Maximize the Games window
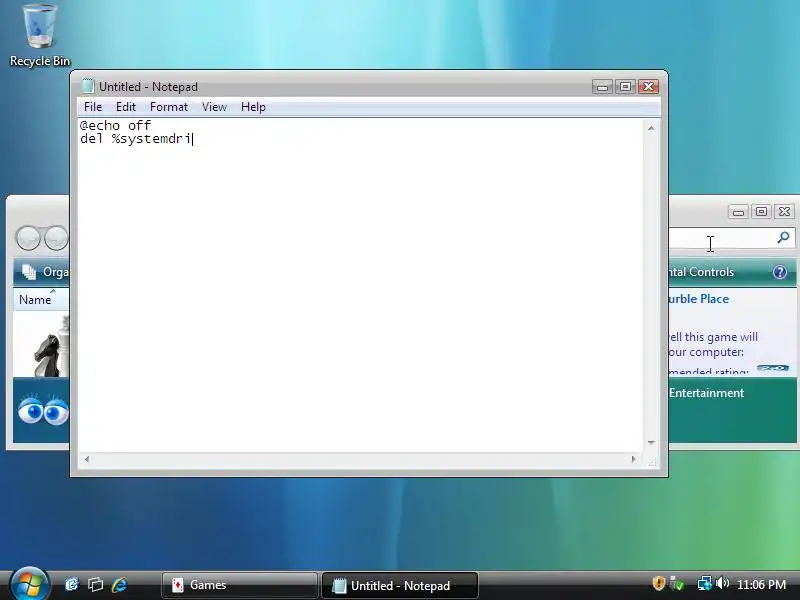Viewport: 800px width, 600px height. click(761, 212)
